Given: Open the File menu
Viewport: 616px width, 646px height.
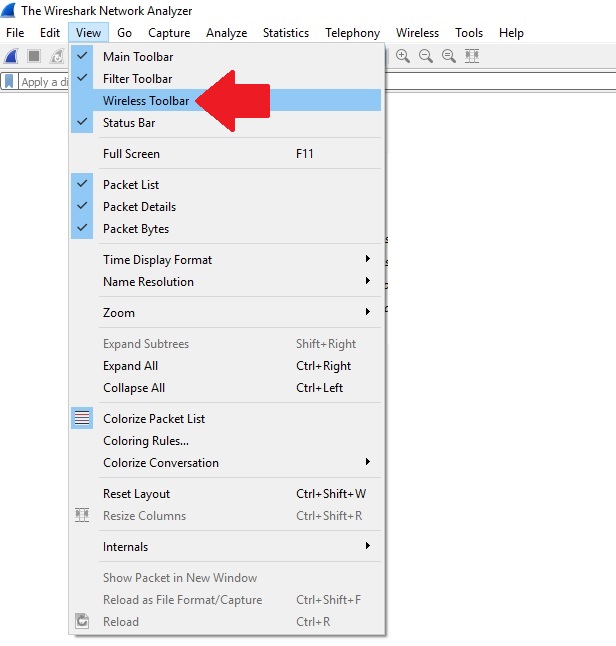Looking at the screenshot, I should [15, 33].
